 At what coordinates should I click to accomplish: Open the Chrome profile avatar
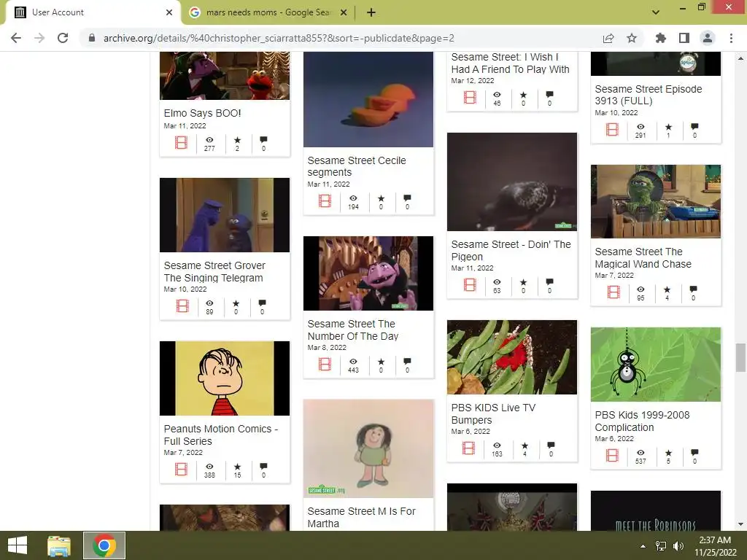pos(708,38)
